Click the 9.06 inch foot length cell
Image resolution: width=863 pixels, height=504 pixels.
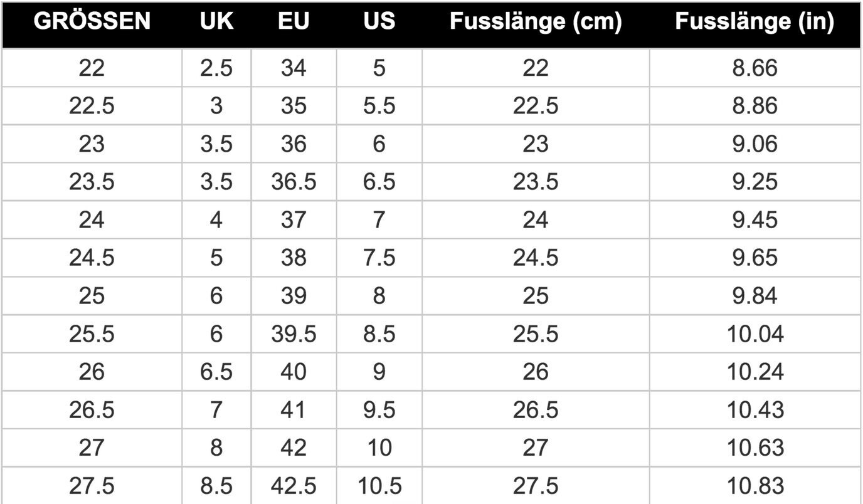[x=754, y=144]
